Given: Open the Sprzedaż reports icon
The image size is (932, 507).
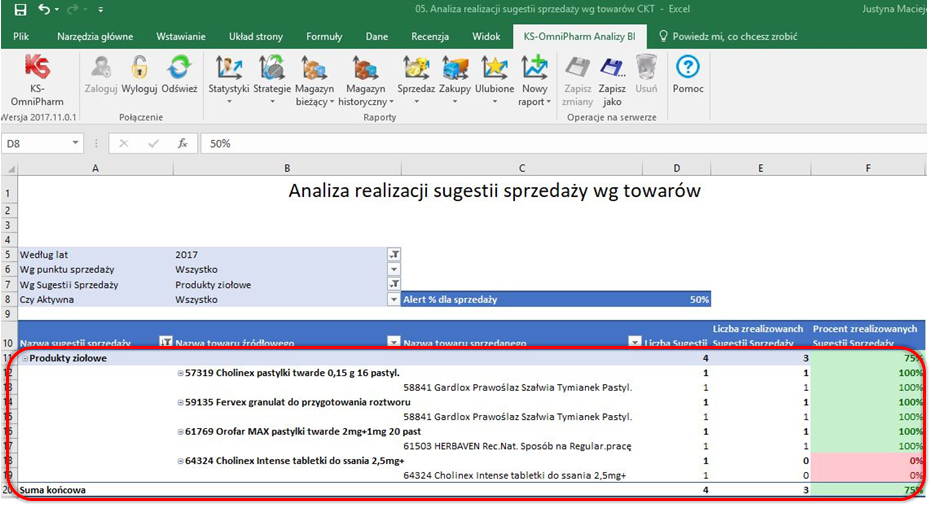Looking at the screenshot, I should tap(416, 67).
